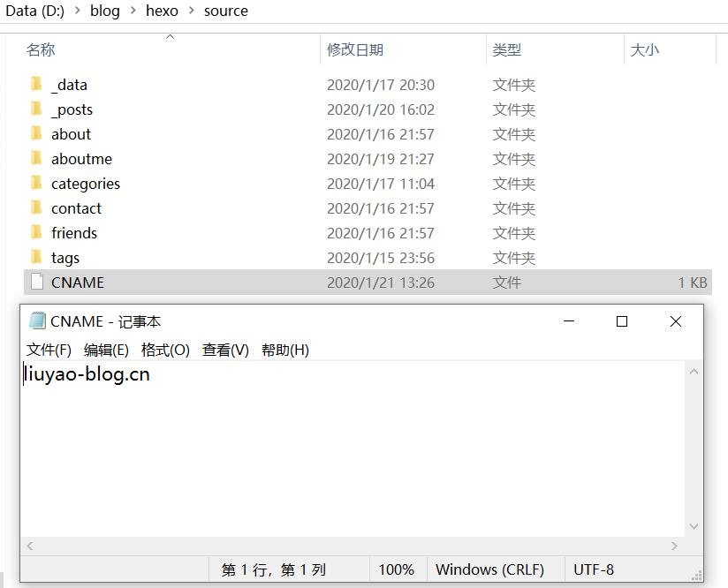Open the friends folder
The image size is (728, 588).
pos(74,232)
